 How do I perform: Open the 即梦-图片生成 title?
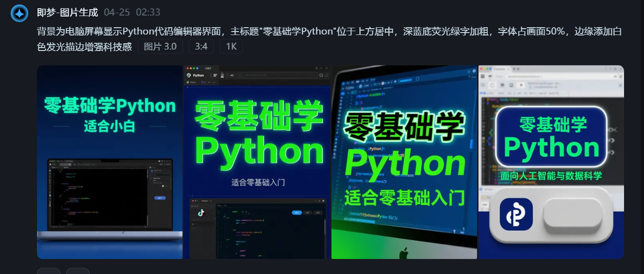[x=67, y=12]
